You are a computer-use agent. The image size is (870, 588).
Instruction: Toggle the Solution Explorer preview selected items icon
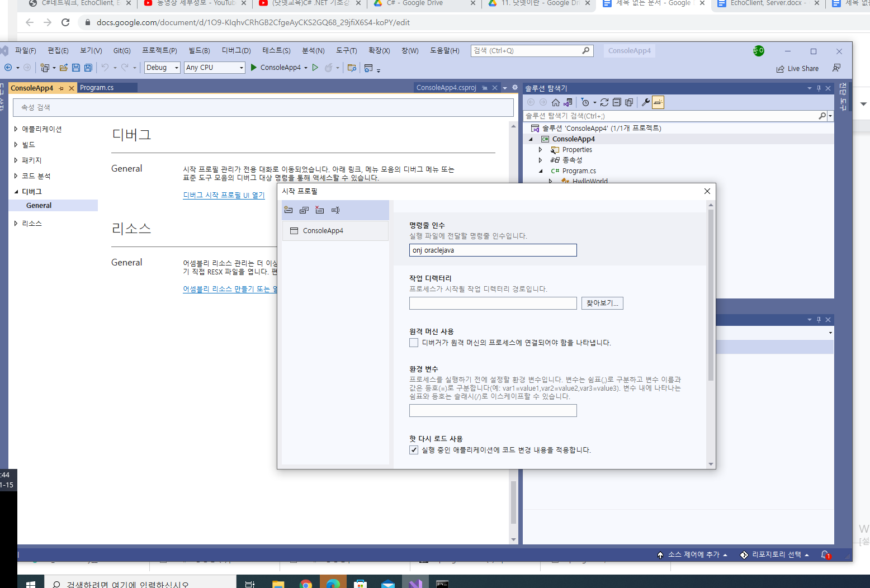coord(658,102)
